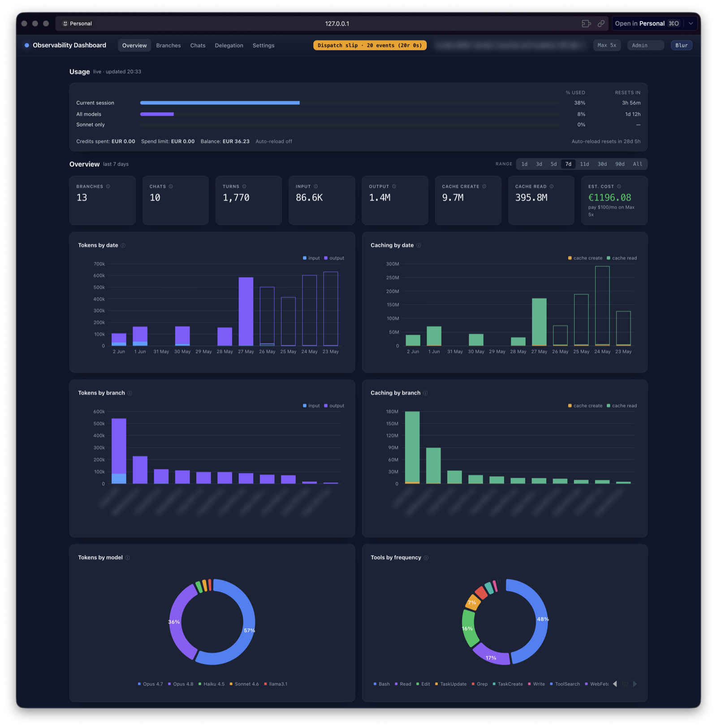Click the €1196.08 estimated cost value
Screen dimensions: 717x728
[609, 198]
